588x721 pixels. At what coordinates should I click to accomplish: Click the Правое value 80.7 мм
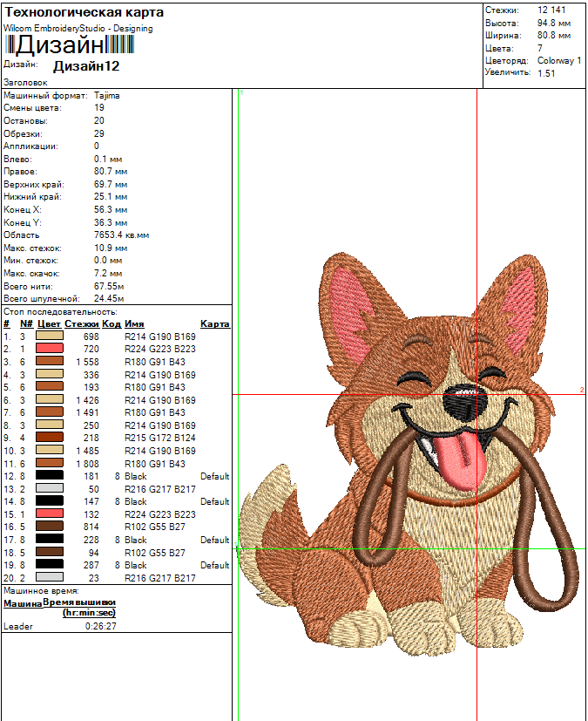(x=111, y=172)
